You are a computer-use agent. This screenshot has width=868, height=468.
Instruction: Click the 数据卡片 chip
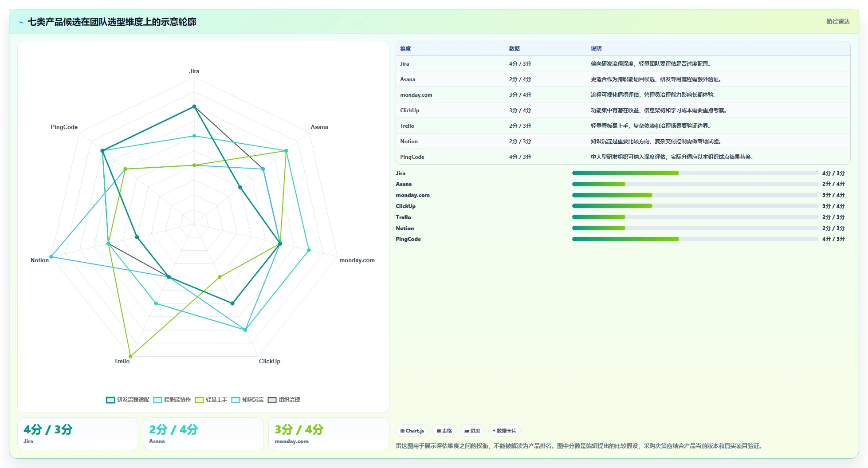(x=504, y=431)
